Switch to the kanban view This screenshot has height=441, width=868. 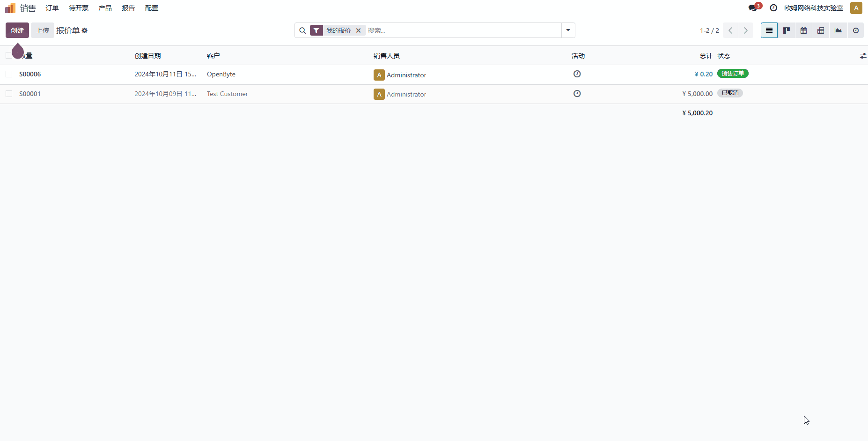pyautogui.click(x=787, y=30)
